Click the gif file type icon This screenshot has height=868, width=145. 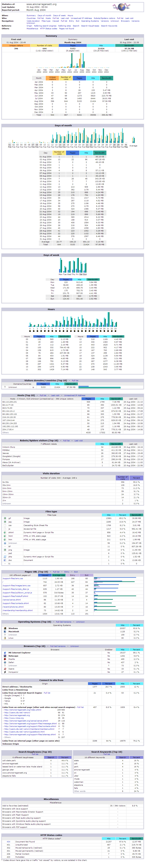(x=5, y=518)
